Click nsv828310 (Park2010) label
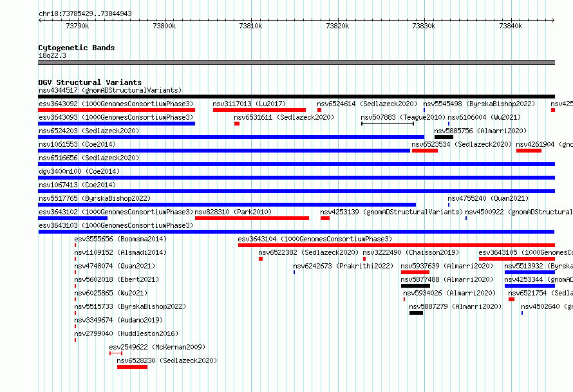The width and height of the screenshot is (573, 392). tap(233, 212)
